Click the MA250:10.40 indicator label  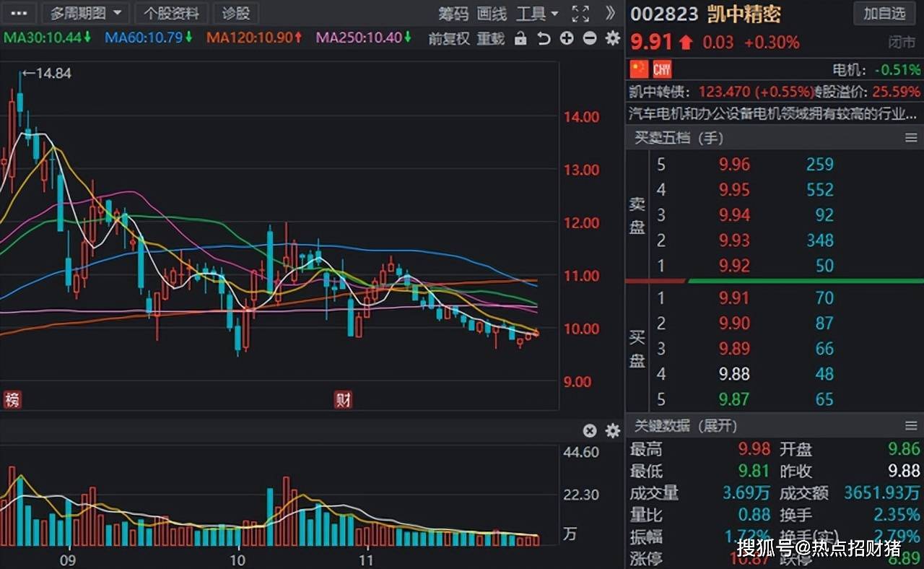(365, 38)
